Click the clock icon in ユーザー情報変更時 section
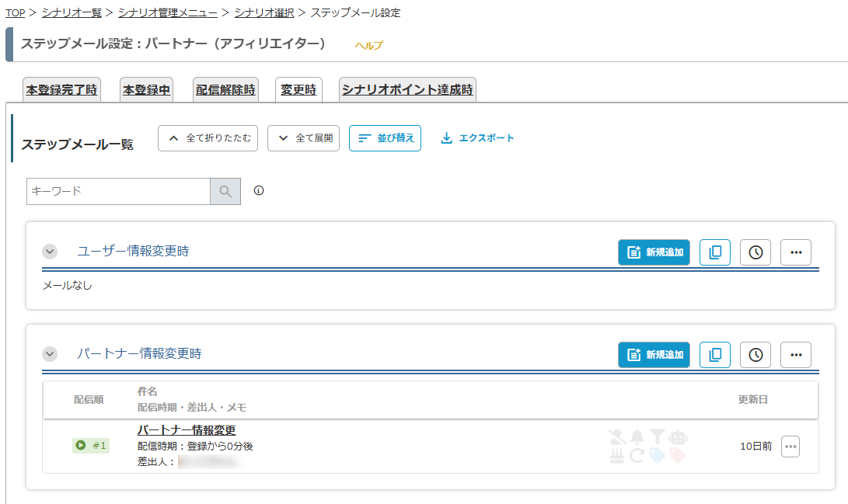Screen dimensions: 848x504 click(x=756, y=252)
